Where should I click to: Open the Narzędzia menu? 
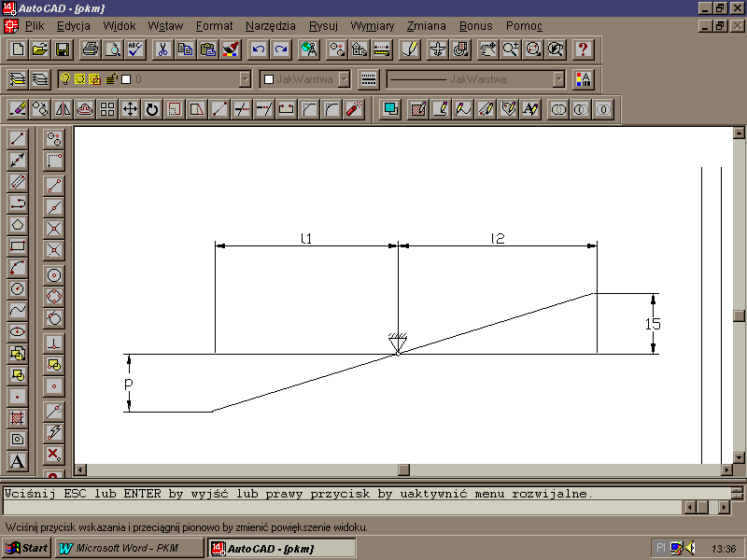coord(270,26)
